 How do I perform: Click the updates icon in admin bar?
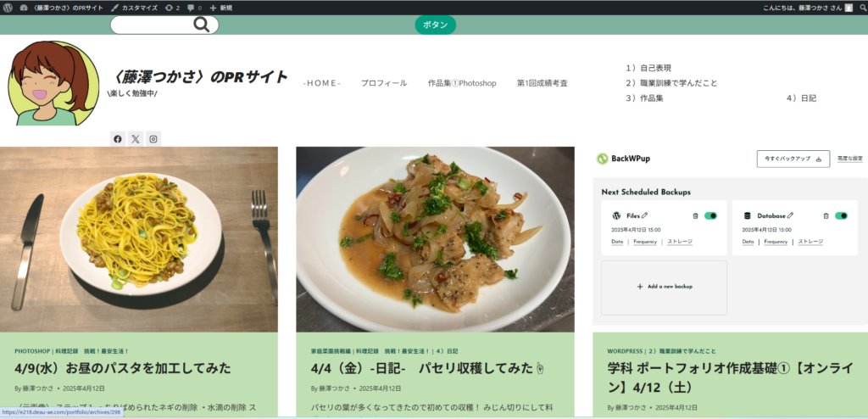171,8
